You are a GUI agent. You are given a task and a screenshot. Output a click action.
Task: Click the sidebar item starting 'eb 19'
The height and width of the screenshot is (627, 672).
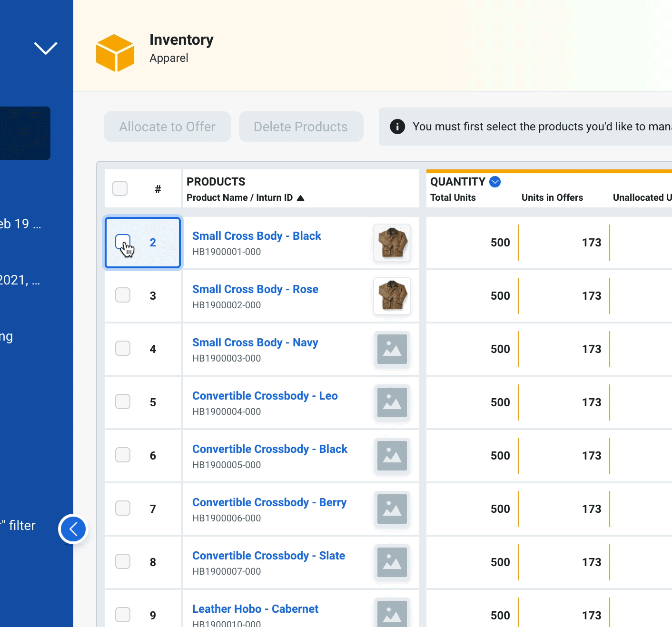pos(20,224)
